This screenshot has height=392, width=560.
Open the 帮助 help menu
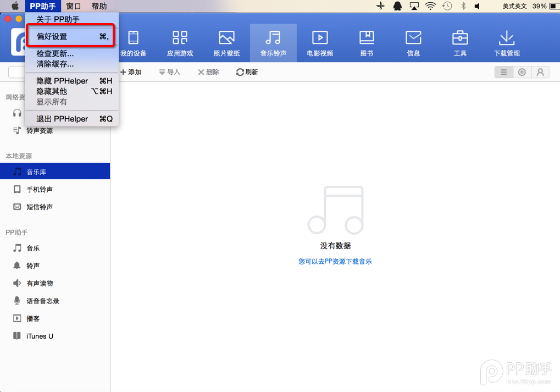(x=99, y=6)
